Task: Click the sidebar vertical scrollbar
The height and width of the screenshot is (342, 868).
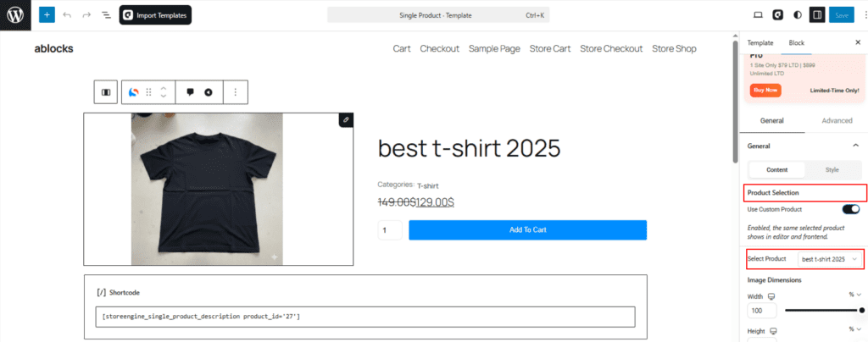Action: [x=735, y=102]
